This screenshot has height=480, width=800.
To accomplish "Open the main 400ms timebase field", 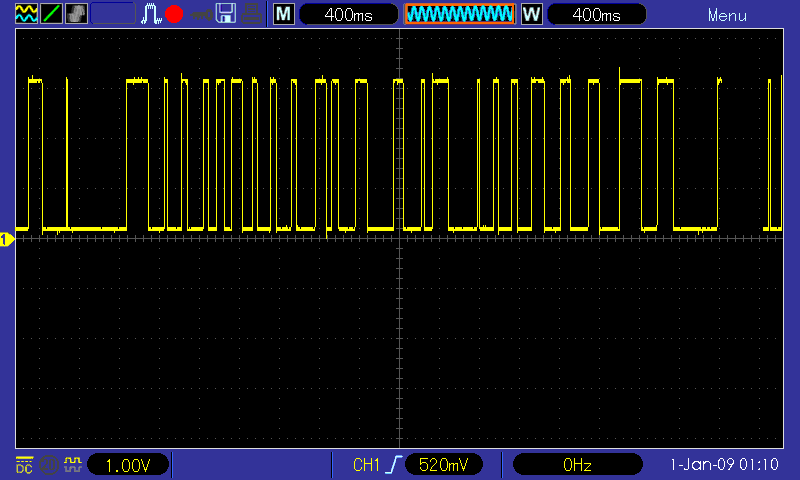I will 348,14.
